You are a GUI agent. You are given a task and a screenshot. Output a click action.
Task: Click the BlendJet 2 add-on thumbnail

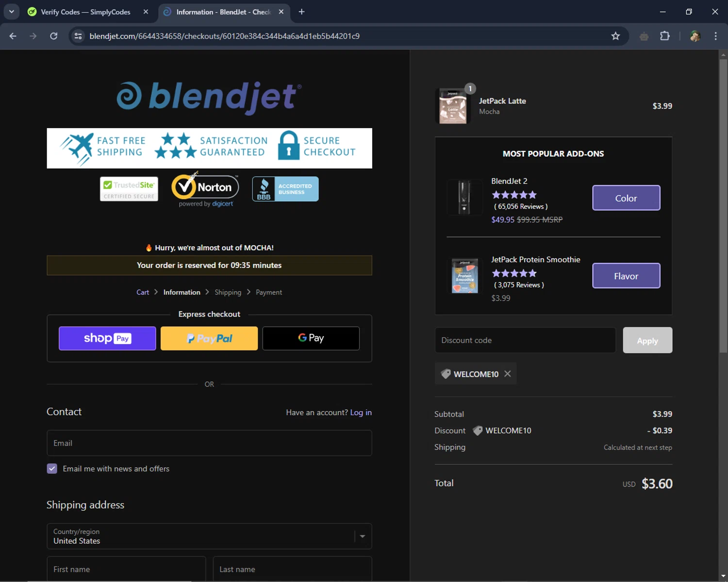(464, 197)
